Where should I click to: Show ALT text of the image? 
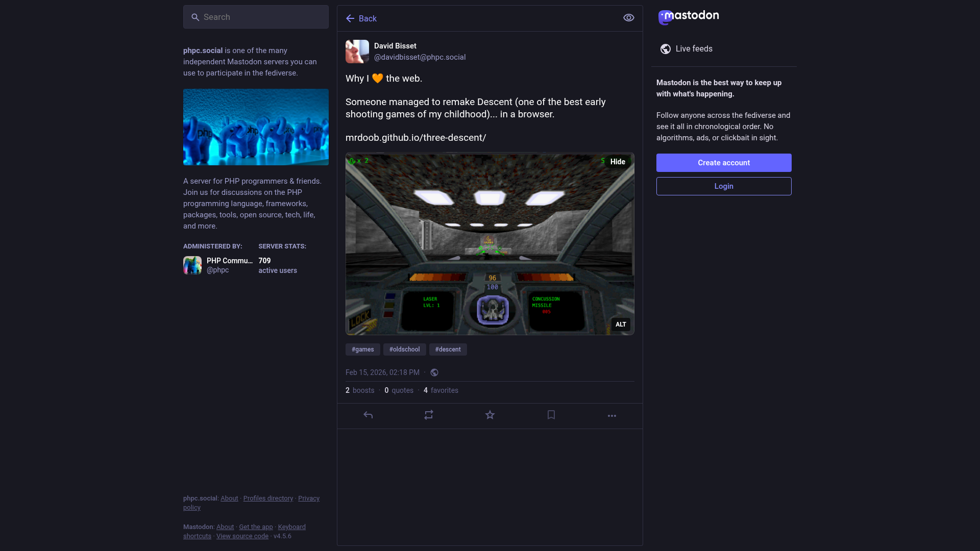[621, 324]
